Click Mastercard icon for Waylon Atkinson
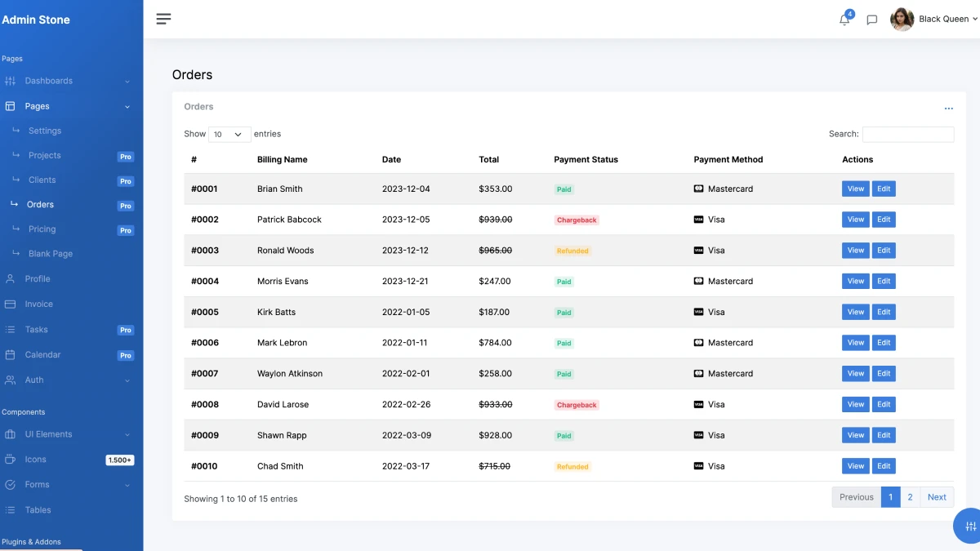The width and height of the screenshot is (980, 551). coord(698,374)
